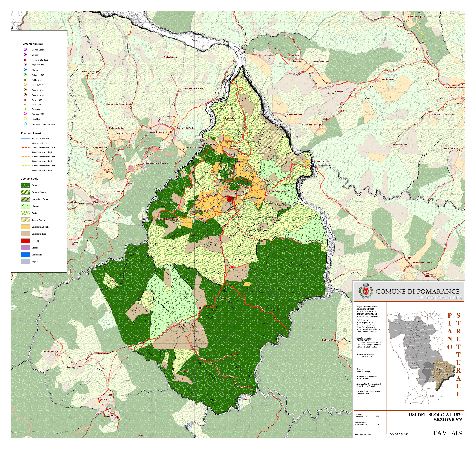Click the Uccelliera yellow circle icon

coord(25,119)
